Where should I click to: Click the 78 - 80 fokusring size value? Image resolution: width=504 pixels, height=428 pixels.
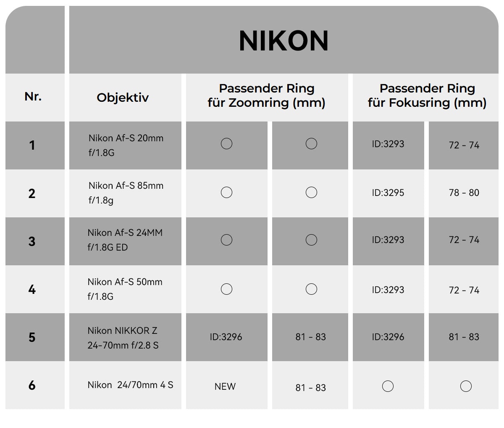(464, 193)
